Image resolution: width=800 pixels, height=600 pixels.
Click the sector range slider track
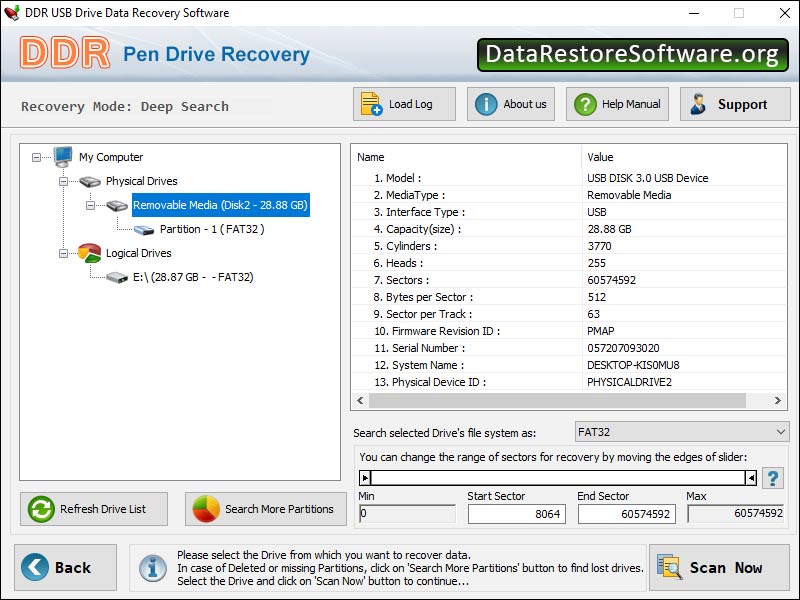(558, 478)
